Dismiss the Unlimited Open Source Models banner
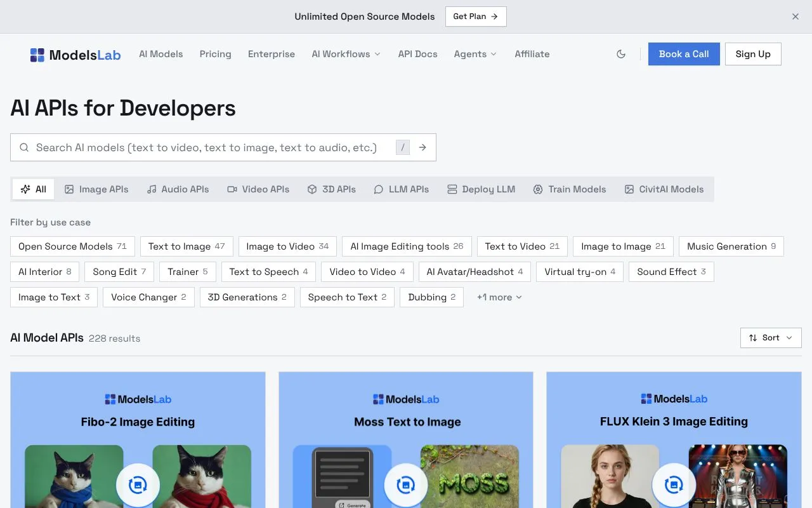Screen dimensions: 812x508 pos(796,17)
